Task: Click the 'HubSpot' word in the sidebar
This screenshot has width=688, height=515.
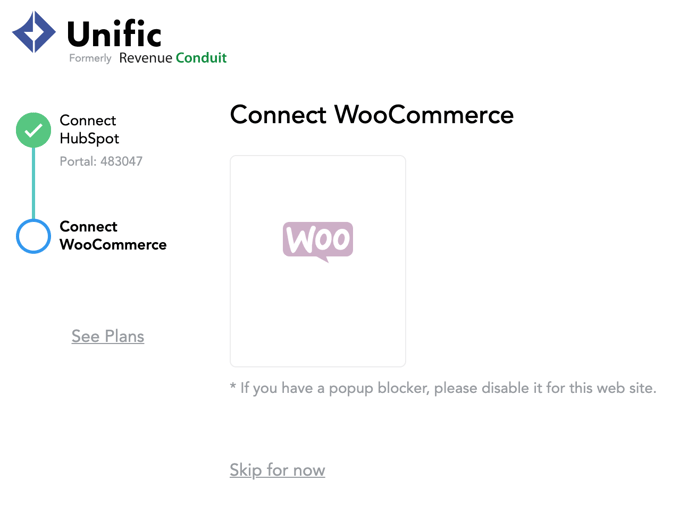Action: (x=89, y=139)
